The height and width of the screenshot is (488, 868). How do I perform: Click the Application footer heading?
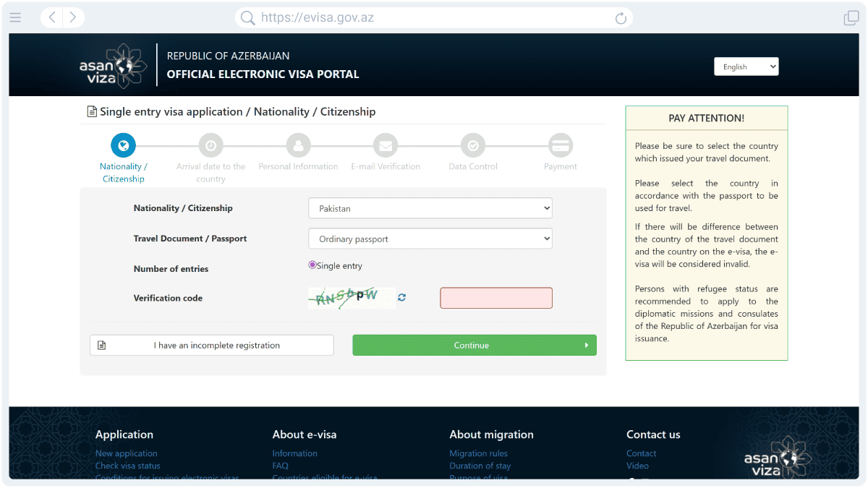tap(124, 435)
